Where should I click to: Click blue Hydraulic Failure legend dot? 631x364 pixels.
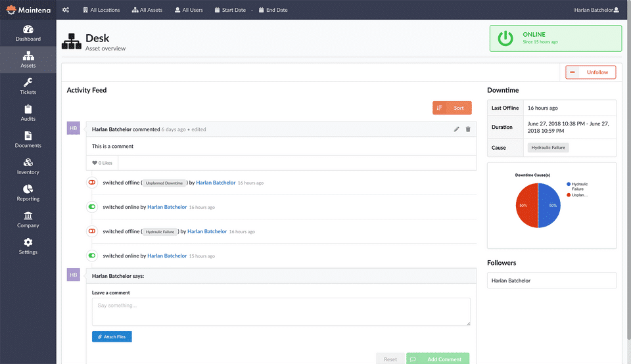pyautogui.click(x=569, y=184)
